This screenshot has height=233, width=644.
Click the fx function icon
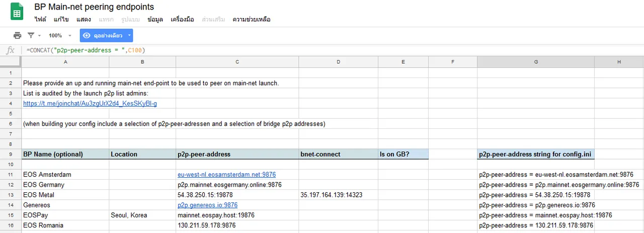pos(10,50)
